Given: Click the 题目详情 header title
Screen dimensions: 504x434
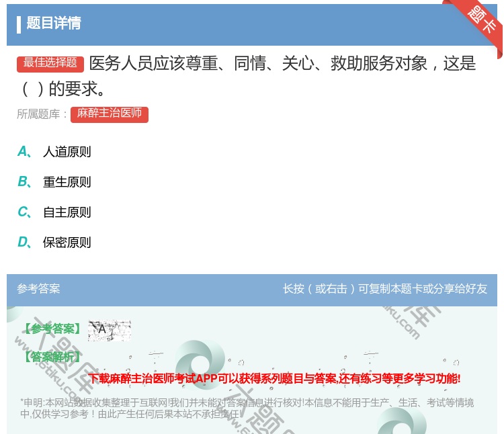Looking at the screenshot, I should 54,24.
